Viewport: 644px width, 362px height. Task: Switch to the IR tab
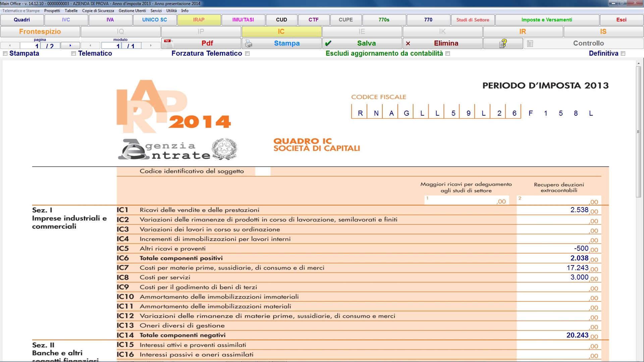click(523, 32)
